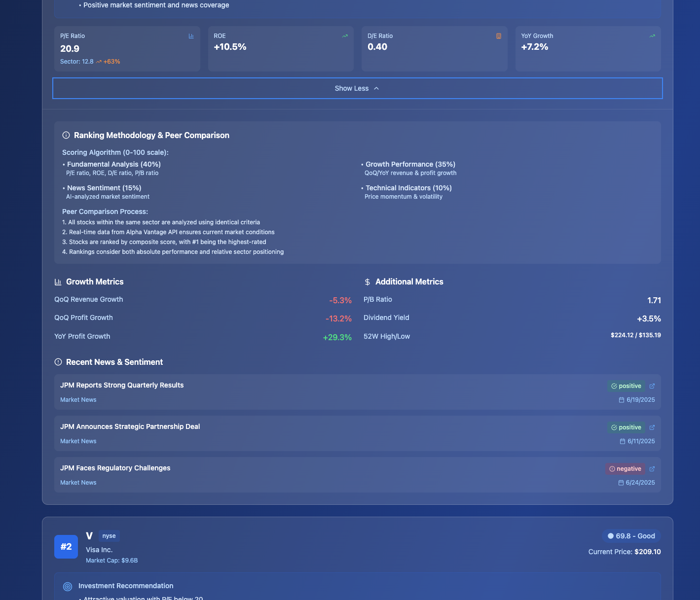Screen dimensions: 700x600
Task: Click the check icon in Partnership Deal positive badge
Action: point(614,427)
